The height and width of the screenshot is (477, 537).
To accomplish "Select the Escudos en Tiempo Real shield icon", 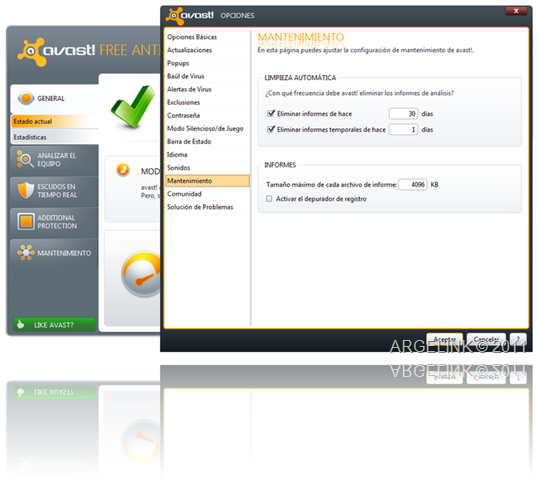I will (26, 190).
